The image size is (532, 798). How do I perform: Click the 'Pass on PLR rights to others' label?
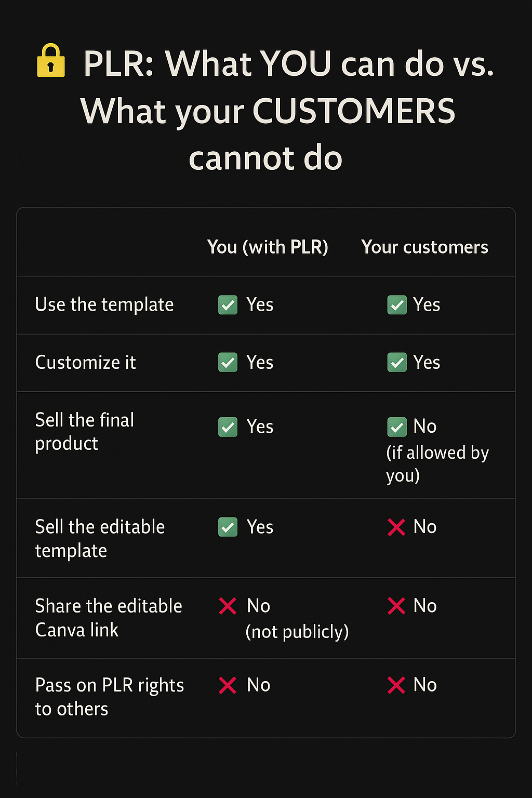coord(110,697)
